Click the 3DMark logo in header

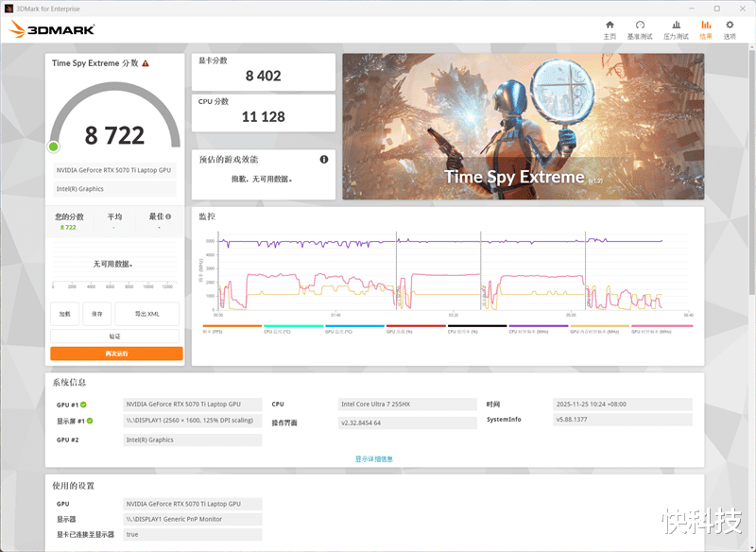pyautogui.click(x=52, y=29)
